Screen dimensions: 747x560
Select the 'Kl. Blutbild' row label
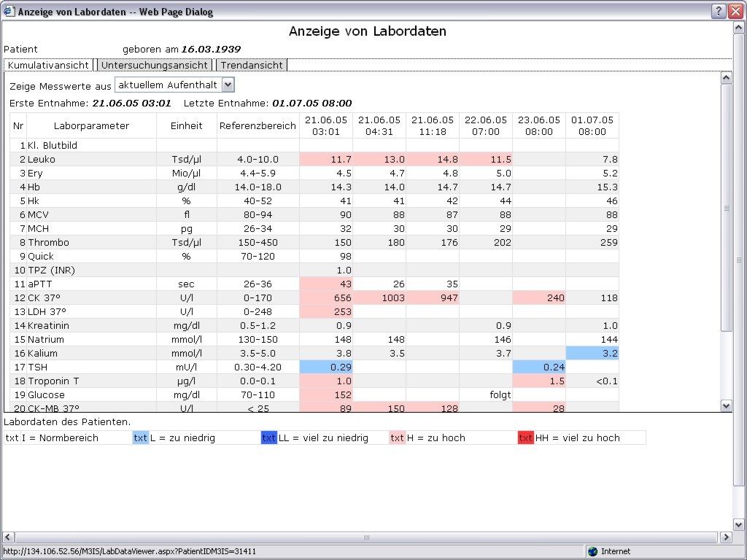[x=53, y=145]
